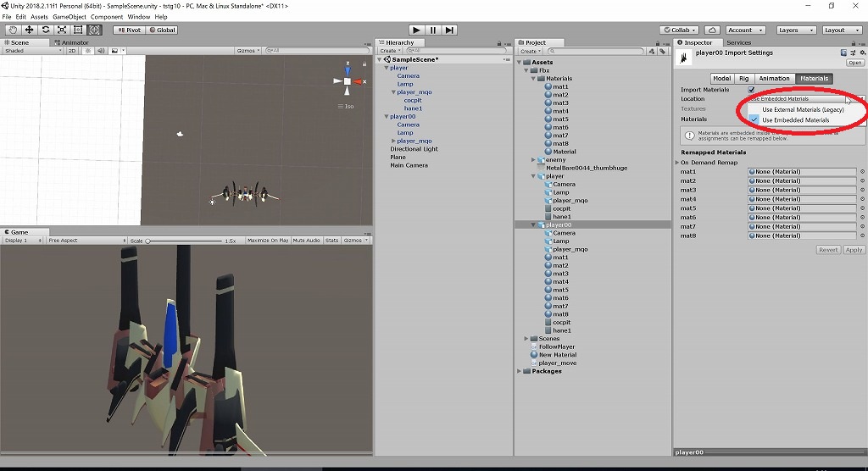Select the Rotate tool

click(46, 30)
